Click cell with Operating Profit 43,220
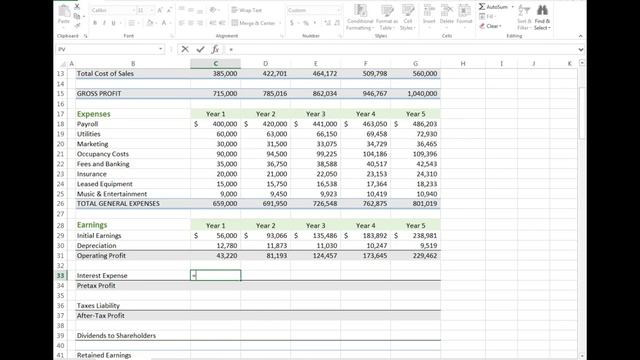This screenshot has height=360, width=640. [216, 256]
